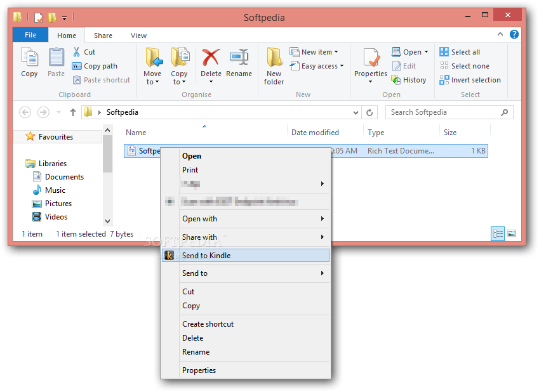Expand the Send to submenu
This screenshot has height=392, width=539.
coord(246,273)
